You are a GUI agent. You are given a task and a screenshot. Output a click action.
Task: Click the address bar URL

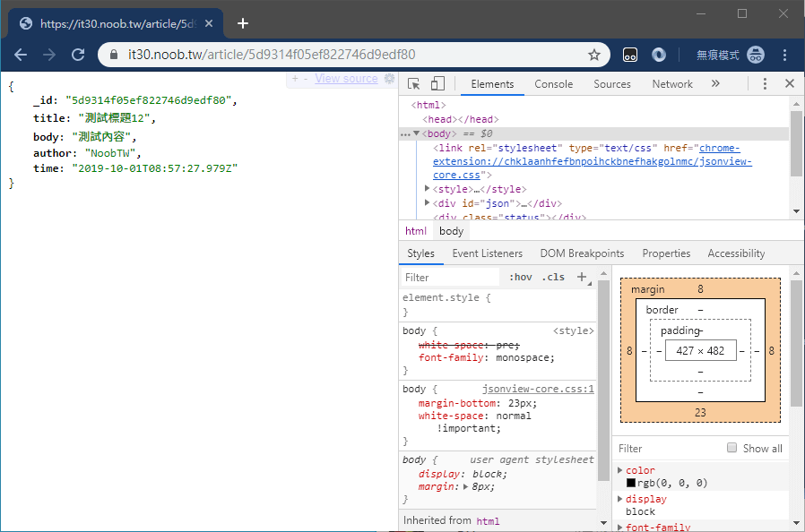click(x=272, y=55)
